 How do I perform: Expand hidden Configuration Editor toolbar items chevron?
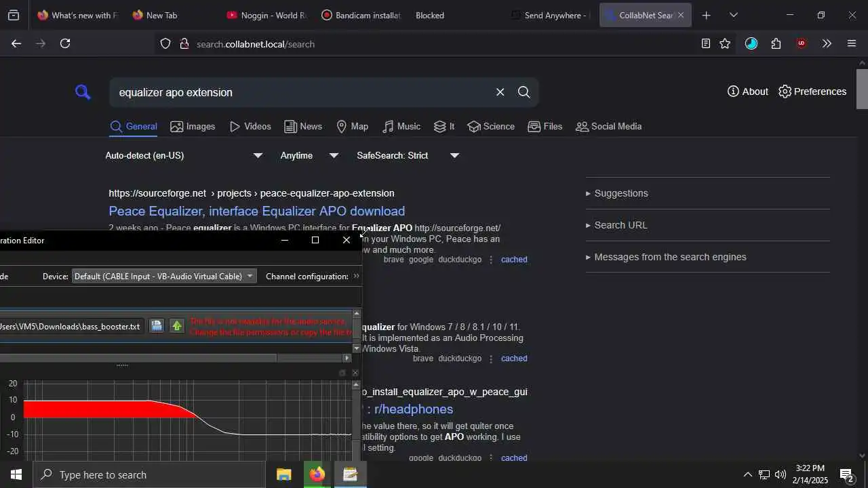tap(356, 276)
